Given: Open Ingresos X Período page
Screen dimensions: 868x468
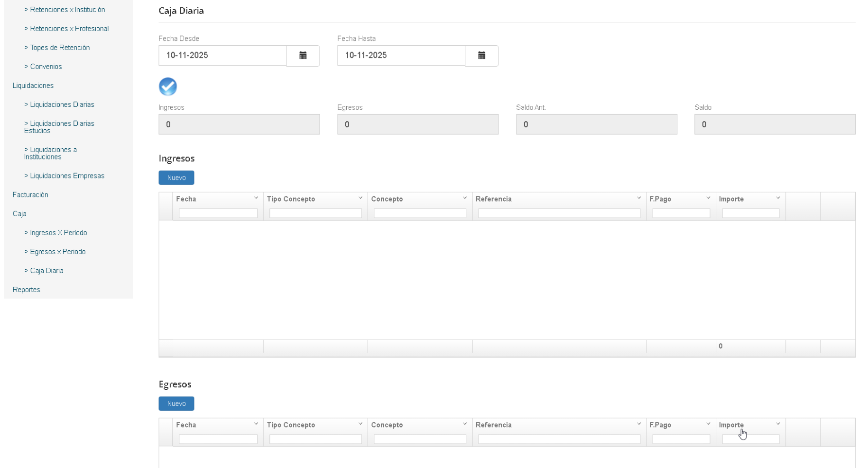Looking at the screenshot, I should [x=58, y=233].
